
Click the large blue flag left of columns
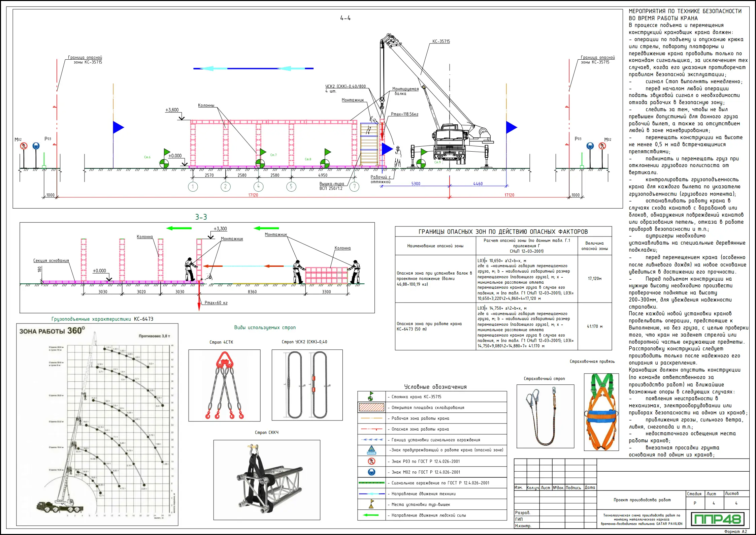[x=118, y=128]
